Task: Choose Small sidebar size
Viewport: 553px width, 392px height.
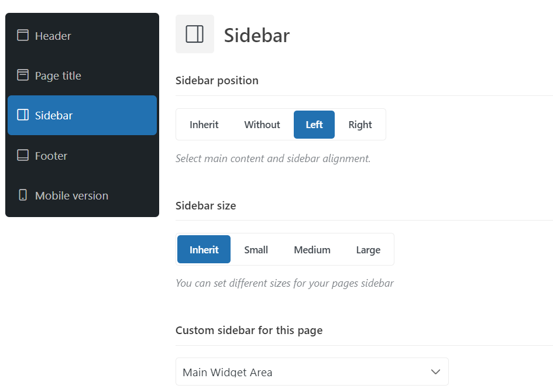Action: coord(256,250)
